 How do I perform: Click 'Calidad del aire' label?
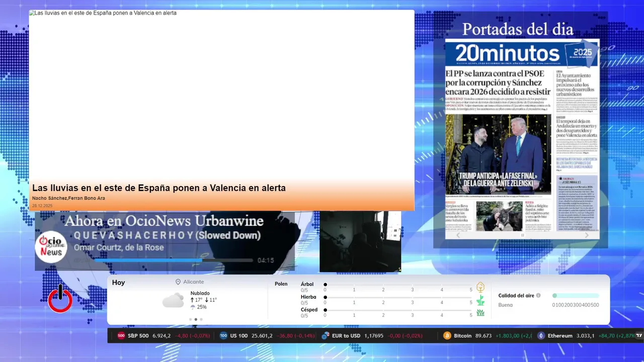tap(516, 296)
